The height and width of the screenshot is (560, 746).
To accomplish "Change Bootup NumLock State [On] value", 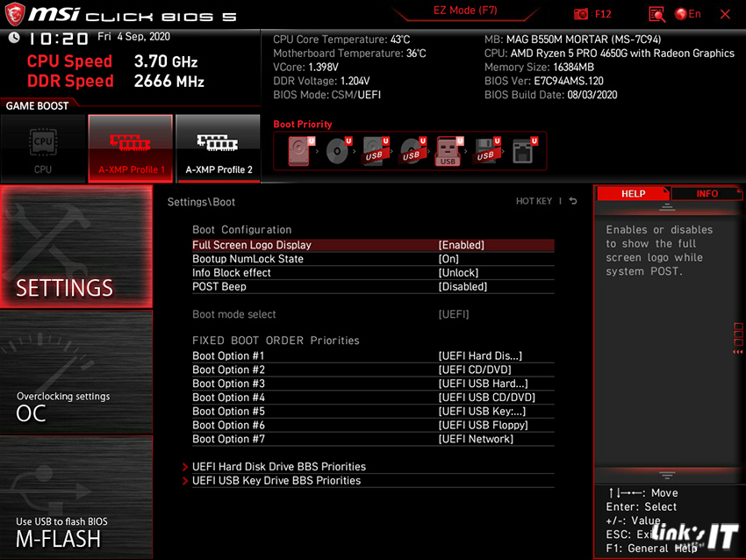I will tap(448, 259).
